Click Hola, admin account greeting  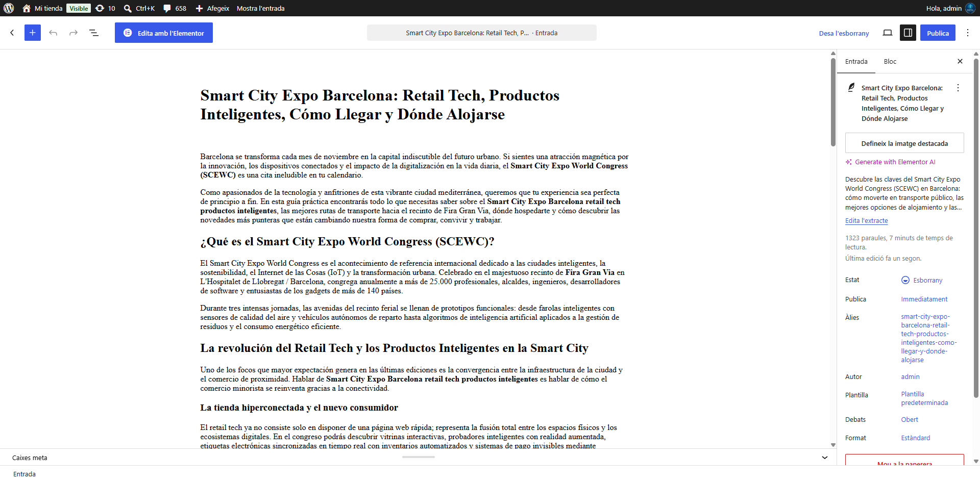pos(944,8)
